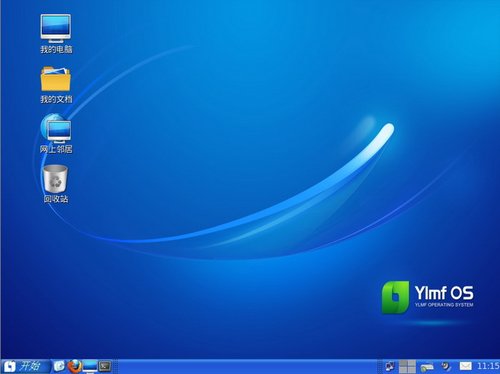Screen dimensions: 500x374
Task: Switch to the bottom-left workspace in pager
Action: point(403,370)
